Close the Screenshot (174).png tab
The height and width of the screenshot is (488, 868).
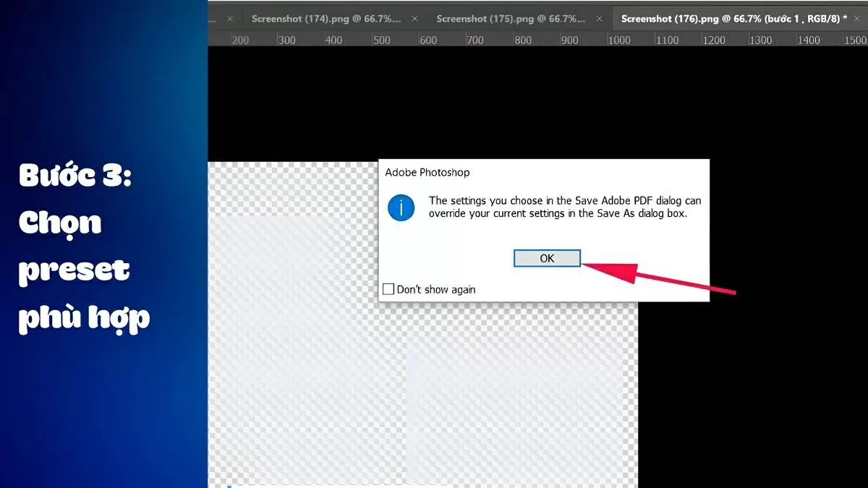tap(415, 19)
